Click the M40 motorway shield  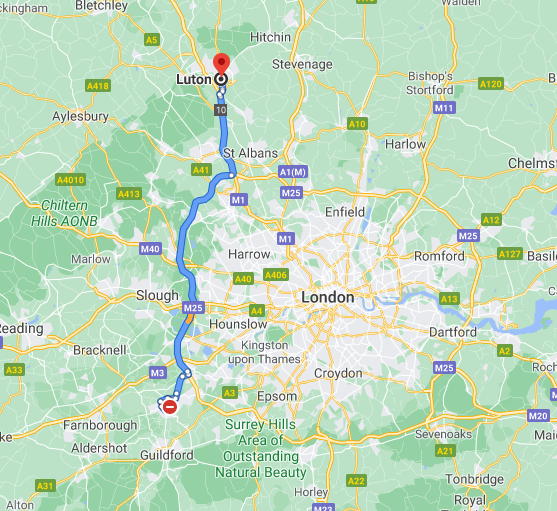150,249
